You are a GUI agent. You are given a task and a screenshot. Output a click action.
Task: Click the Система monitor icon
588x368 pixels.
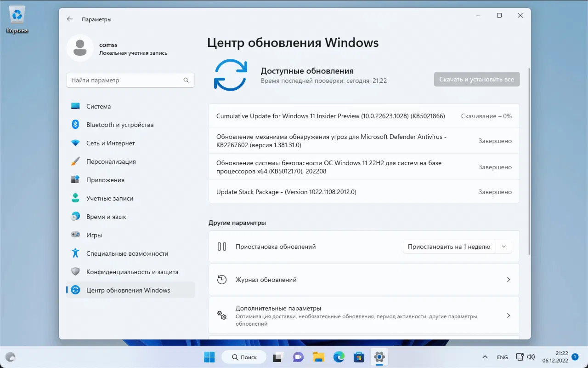76,106
